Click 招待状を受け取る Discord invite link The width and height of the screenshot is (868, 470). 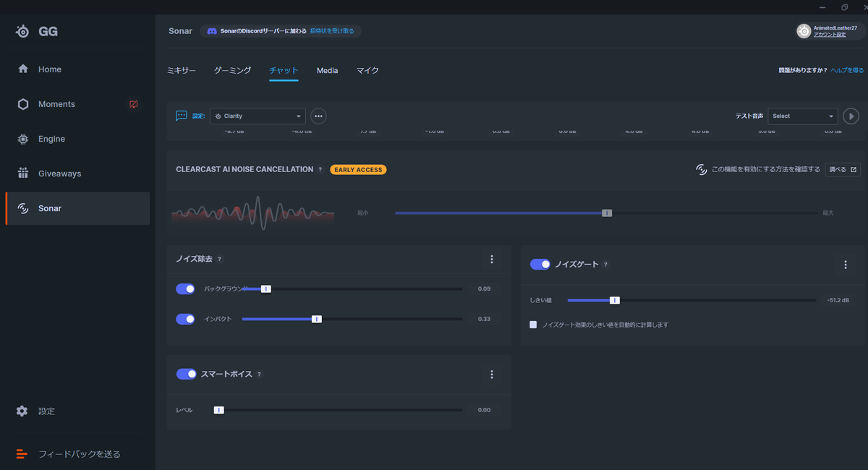click(332, 31)
